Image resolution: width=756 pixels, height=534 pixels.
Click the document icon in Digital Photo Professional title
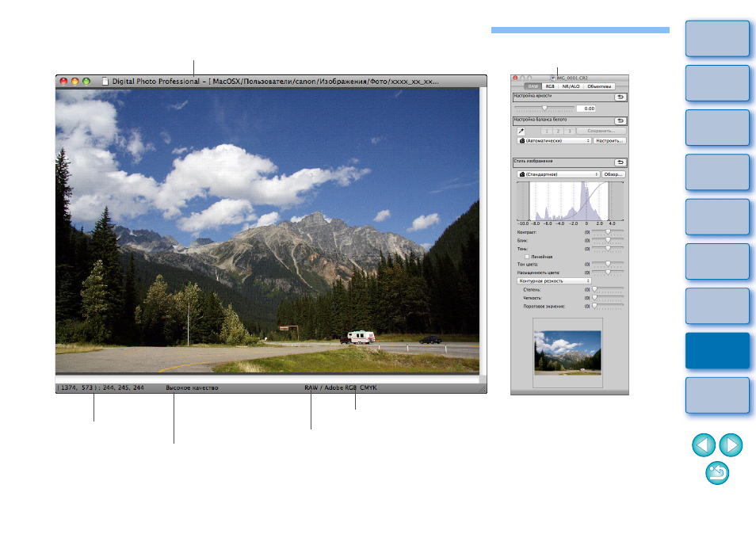coord(105,81)
